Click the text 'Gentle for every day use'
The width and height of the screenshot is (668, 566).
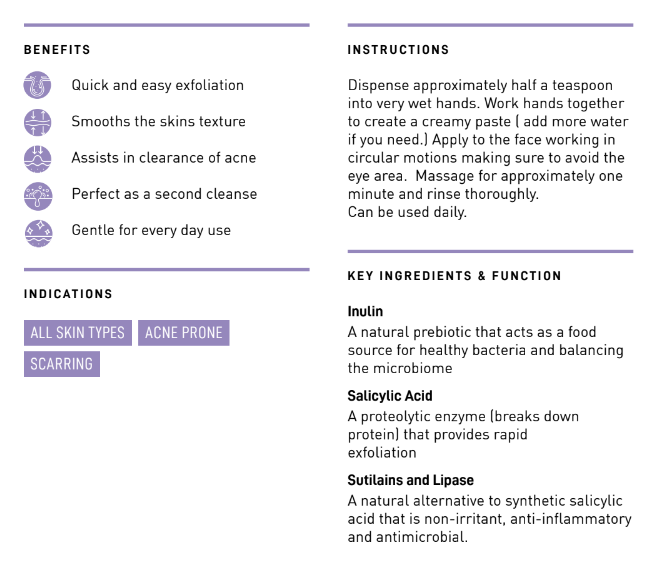click(151, 231)
